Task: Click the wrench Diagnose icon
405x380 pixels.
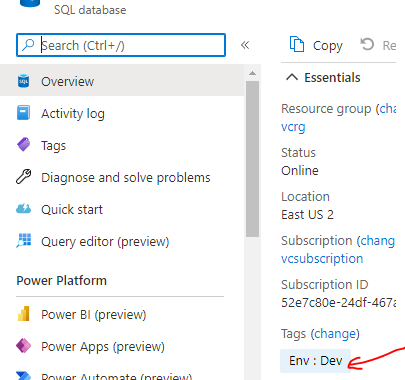Action: click(23, 177)
